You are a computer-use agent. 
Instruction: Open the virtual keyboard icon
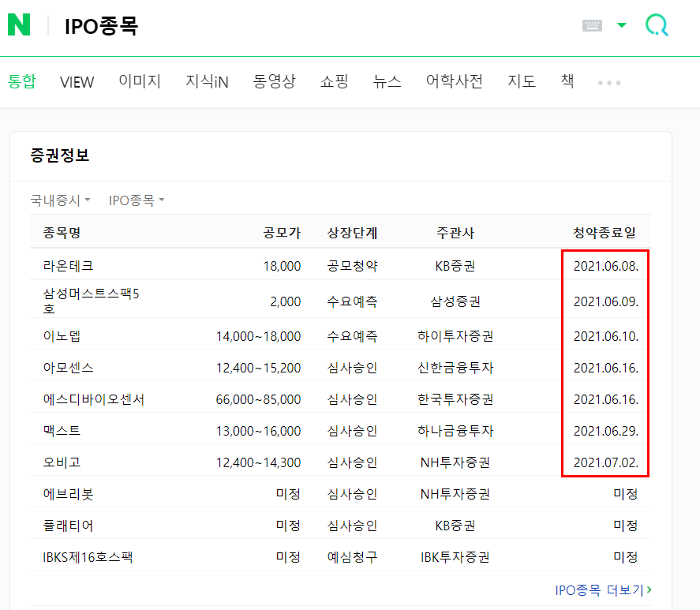[x=592, y=25]
